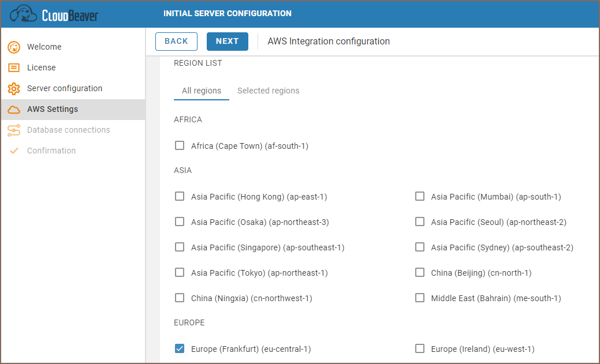
Task: Enable Africa (Cape Town) af-south-1 checkbox
Action: click(180, 146)
